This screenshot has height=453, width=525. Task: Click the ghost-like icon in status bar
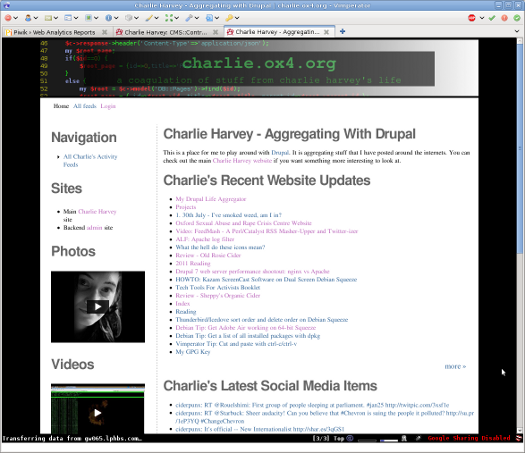404,438
